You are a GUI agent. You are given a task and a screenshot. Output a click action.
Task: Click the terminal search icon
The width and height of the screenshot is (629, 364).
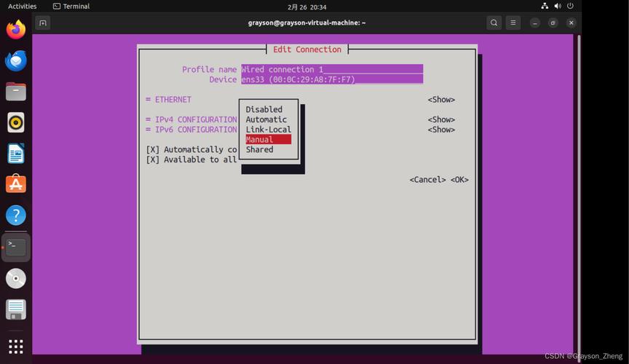(x=494, y=23)
